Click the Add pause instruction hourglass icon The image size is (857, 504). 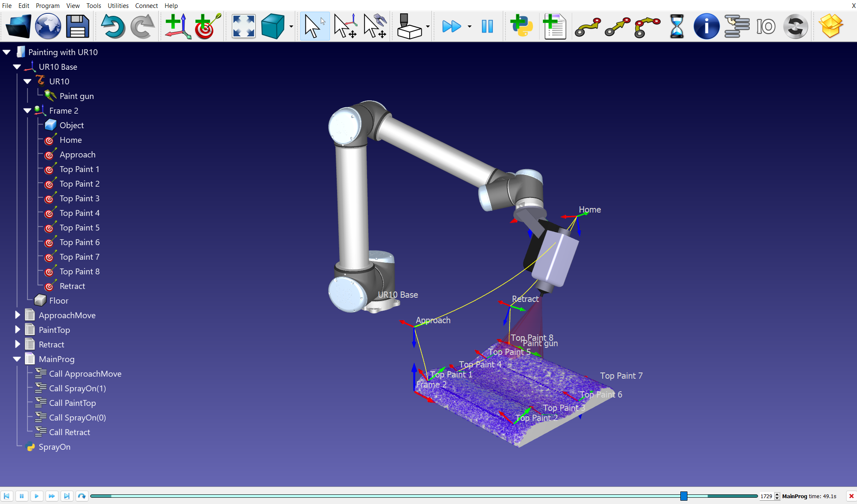point(677,26)
